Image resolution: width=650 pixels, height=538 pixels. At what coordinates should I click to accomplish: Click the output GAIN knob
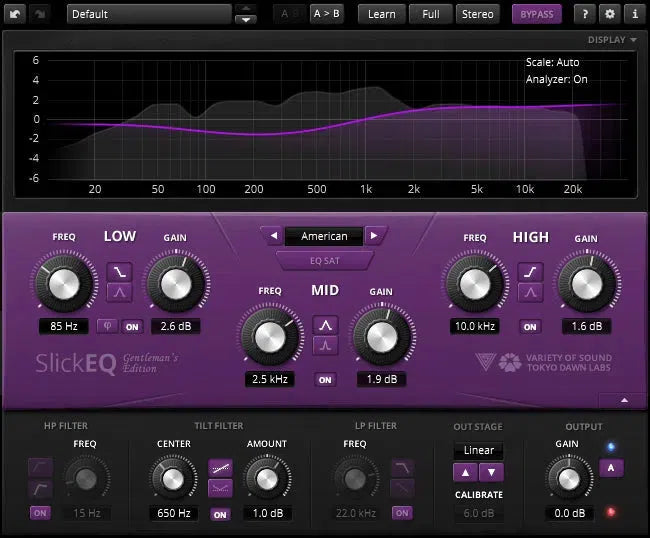(x=568, y=477)
